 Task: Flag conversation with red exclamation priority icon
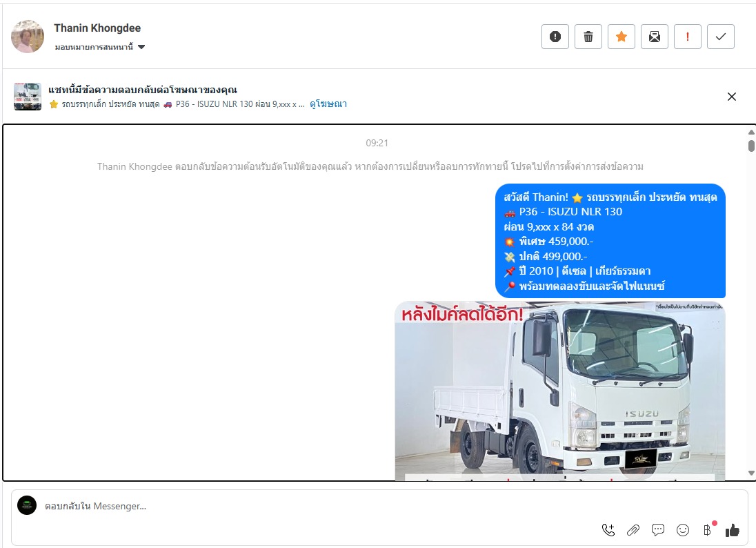tap(688, 37)
